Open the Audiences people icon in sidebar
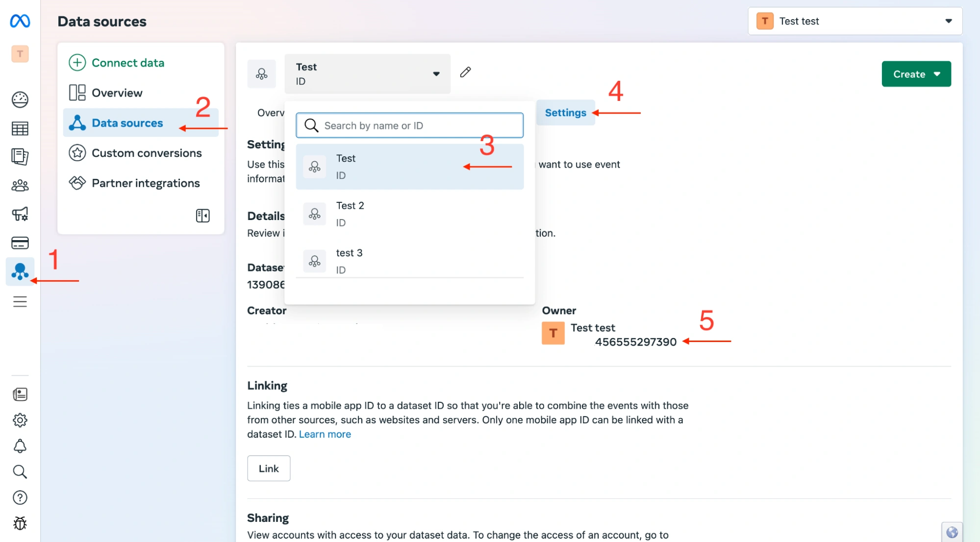This screenshot has width=980, height=542. (x=20, y=186)
